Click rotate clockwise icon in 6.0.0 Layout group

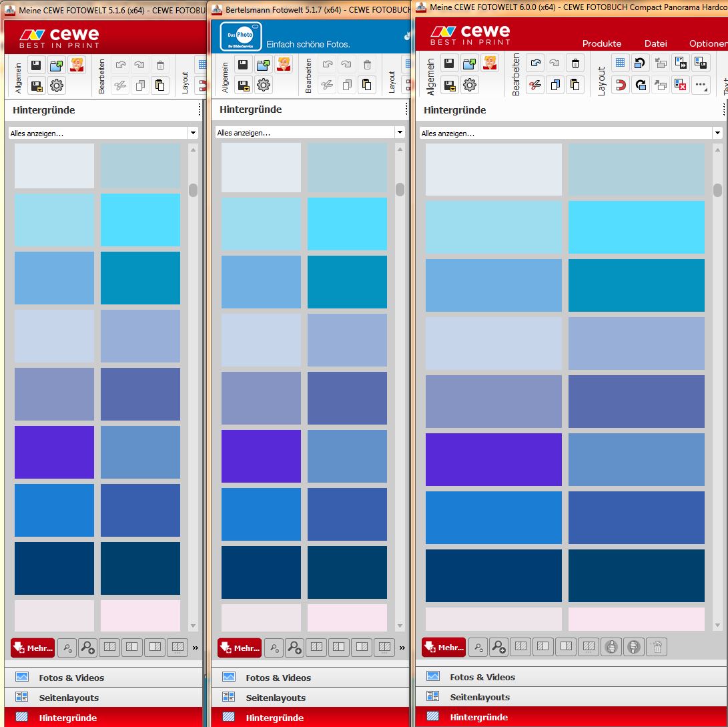(x=640, y=85)
